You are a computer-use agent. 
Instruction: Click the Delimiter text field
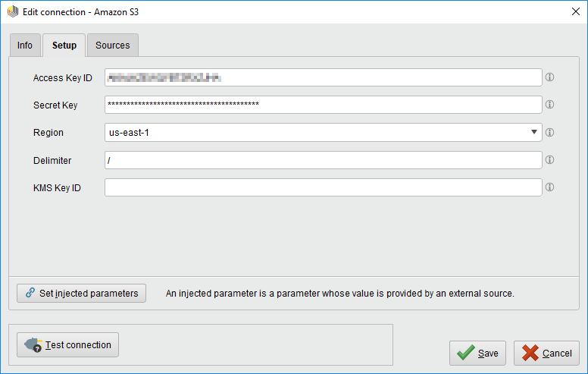(323, 160)
